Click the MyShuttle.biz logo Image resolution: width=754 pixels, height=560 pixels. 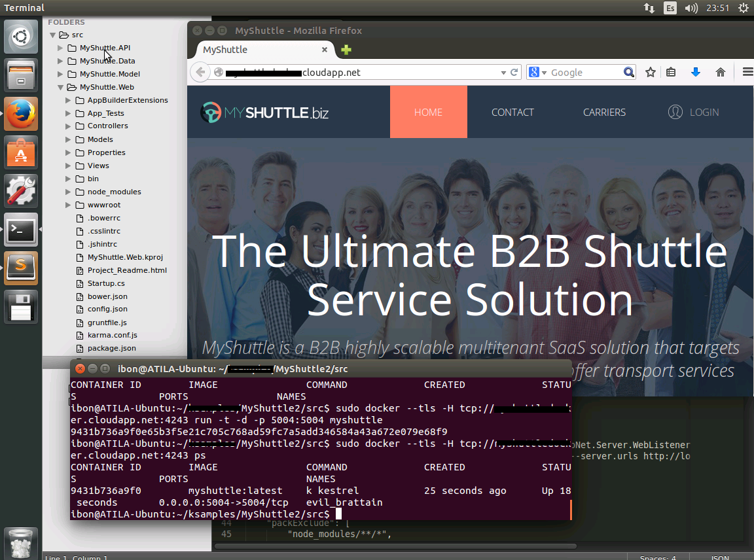click(x=264, y=113)
